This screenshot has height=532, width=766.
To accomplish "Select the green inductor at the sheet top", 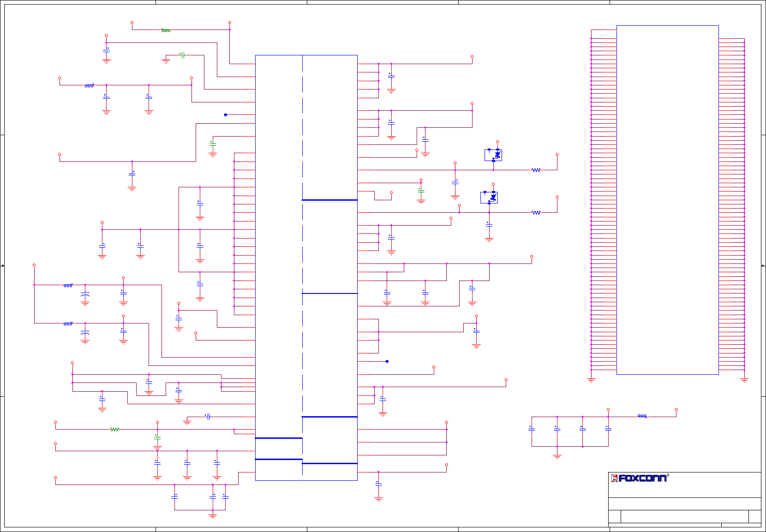I will pyautogui.click(x=166, y=30).
